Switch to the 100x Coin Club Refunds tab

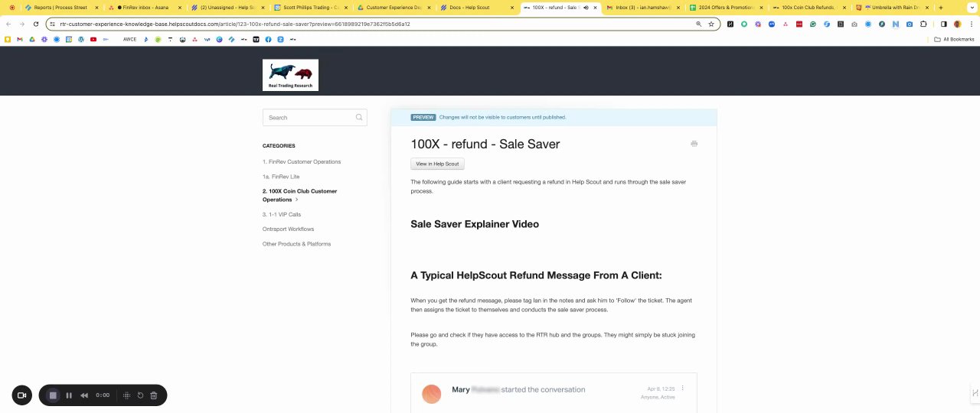coord(808,8)
